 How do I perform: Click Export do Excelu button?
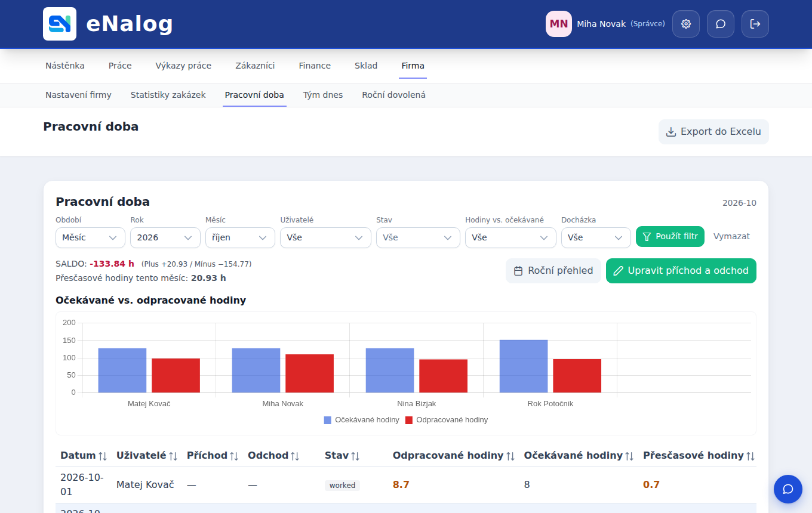(713, 132)
